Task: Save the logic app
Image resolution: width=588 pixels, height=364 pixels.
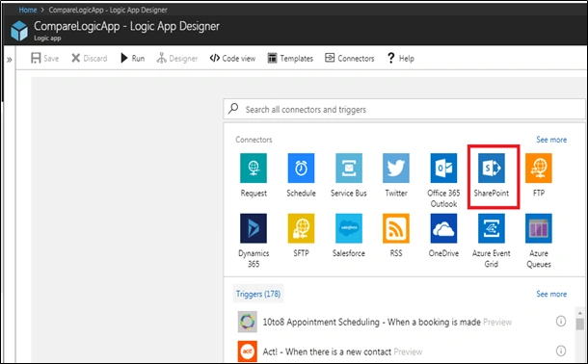Action: 44,58
